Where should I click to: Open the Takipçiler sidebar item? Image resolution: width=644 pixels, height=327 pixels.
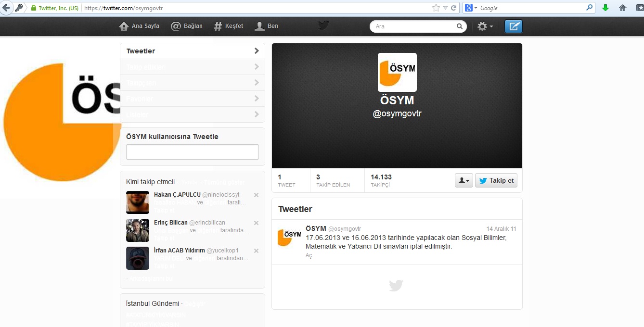(193, 83)
